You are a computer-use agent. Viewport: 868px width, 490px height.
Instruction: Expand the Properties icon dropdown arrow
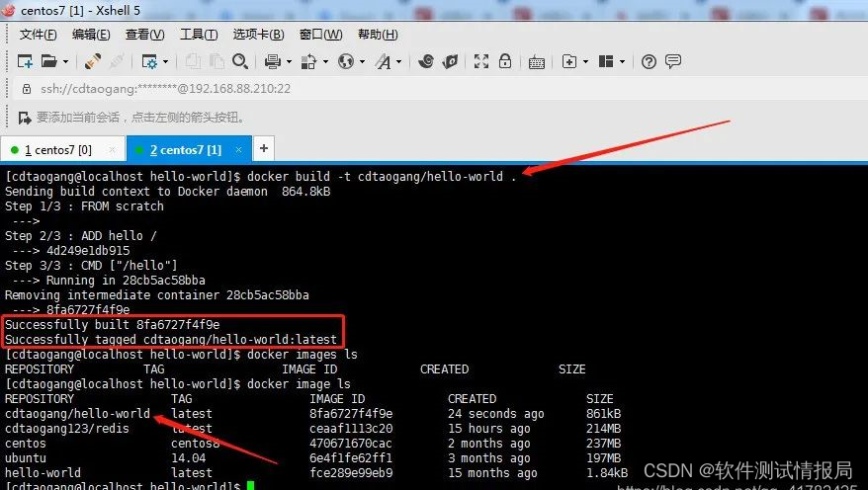(x=165, y=62)
